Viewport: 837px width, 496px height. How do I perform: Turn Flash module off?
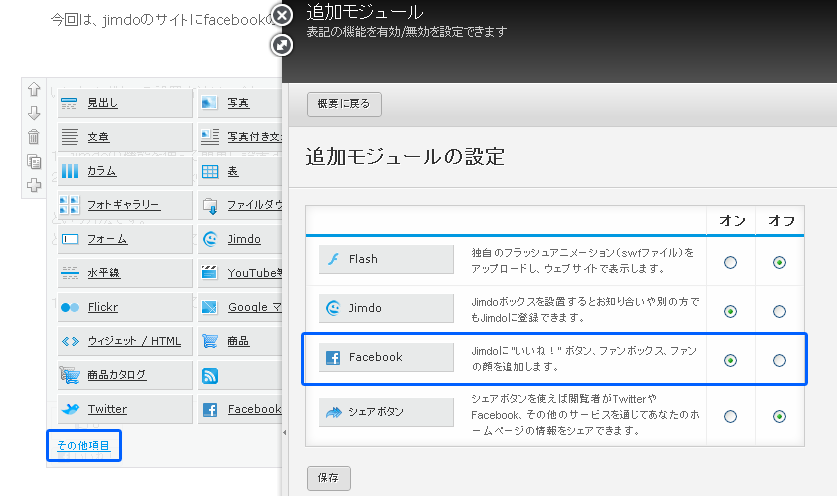click(779, 262)
